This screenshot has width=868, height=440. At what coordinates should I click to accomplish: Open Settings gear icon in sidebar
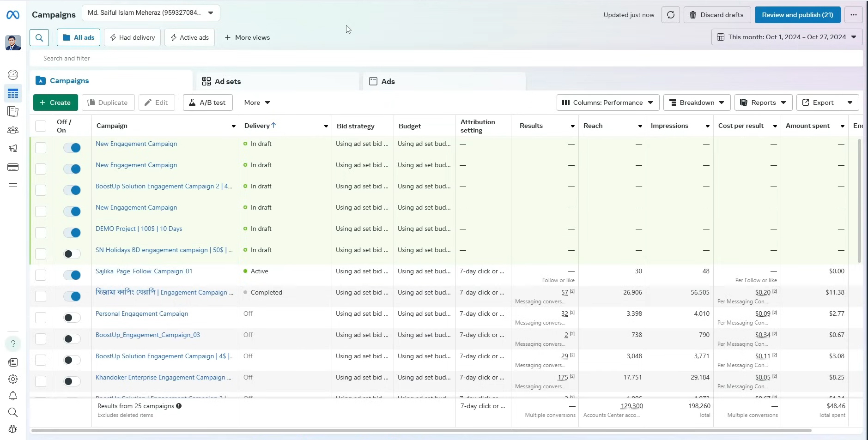coord(13,379)
